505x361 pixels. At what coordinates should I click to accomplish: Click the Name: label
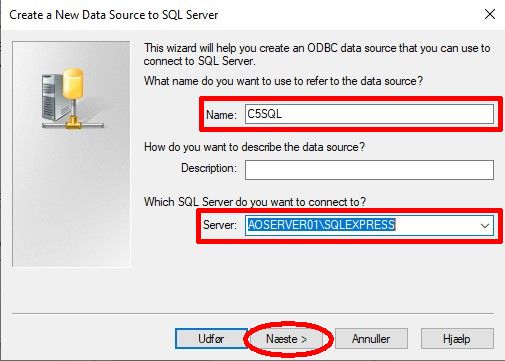point(221,115)
